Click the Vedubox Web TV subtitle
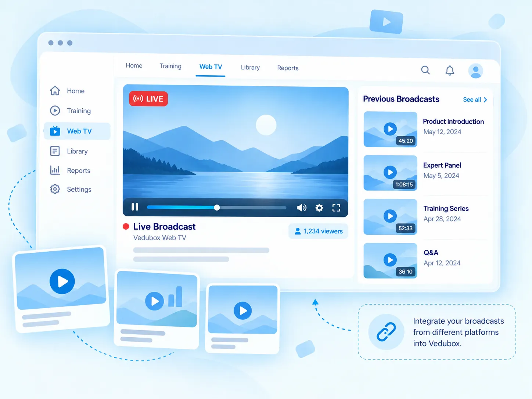This screenshot has height=399, width=532. 160,238
